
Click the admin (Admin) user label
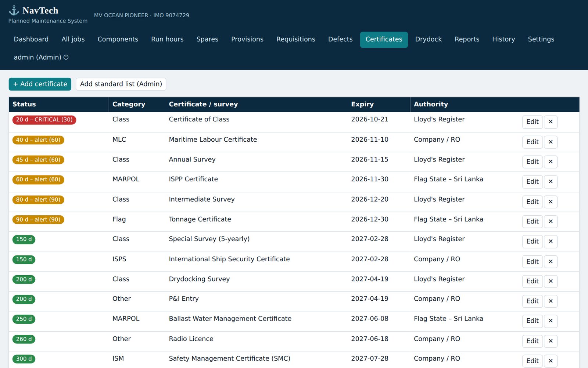click(x=37, y=57)
